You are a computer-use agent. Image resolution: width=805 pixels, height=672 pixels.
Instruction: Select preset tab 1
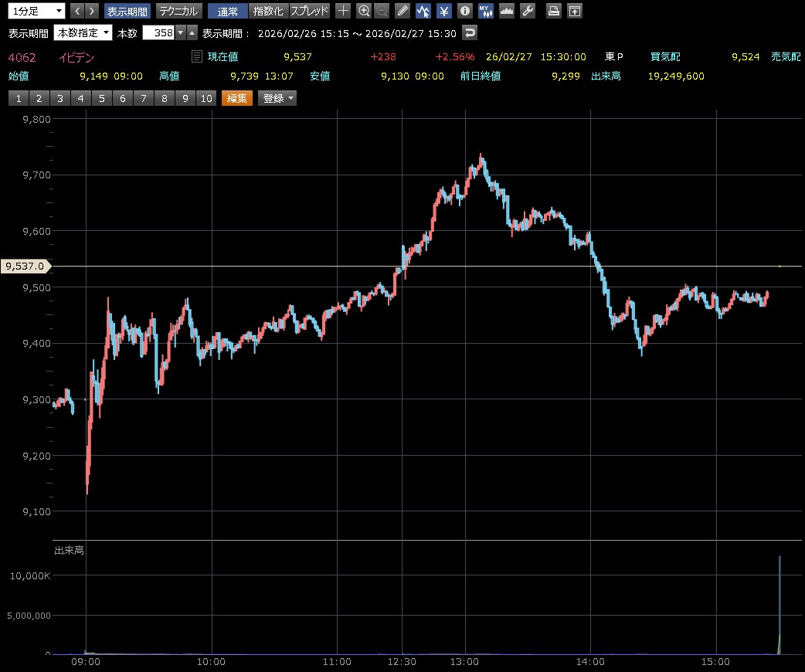[18, 98]
